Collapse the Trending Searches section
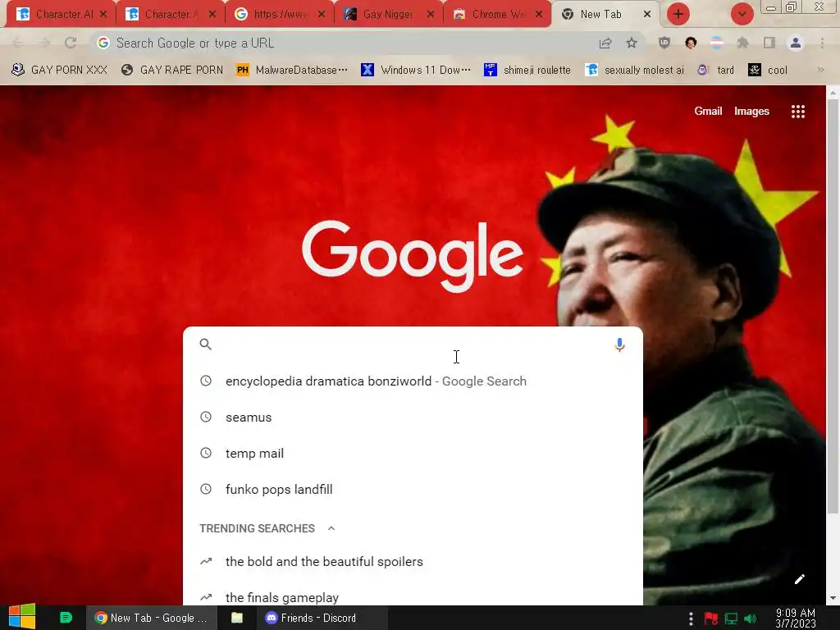 click(331, 528)
